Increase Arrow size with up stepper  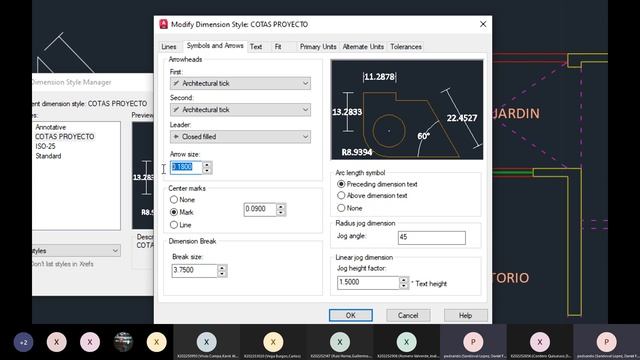point(207,164)
